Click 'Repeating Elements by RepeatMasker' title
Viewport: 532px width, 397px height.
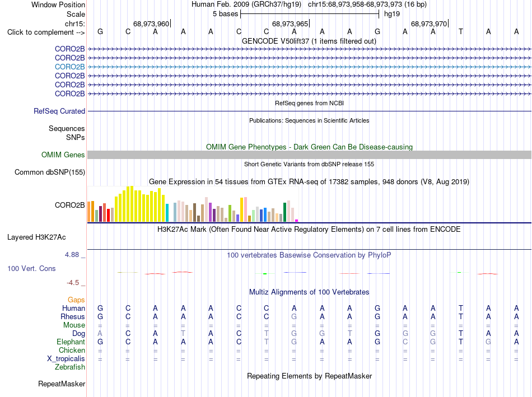[309, 376]
